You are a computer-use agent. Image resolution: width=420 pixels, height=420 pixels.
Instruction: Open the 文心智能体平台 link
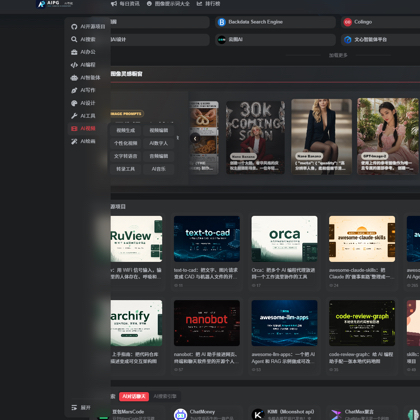(x=381, y=40)
